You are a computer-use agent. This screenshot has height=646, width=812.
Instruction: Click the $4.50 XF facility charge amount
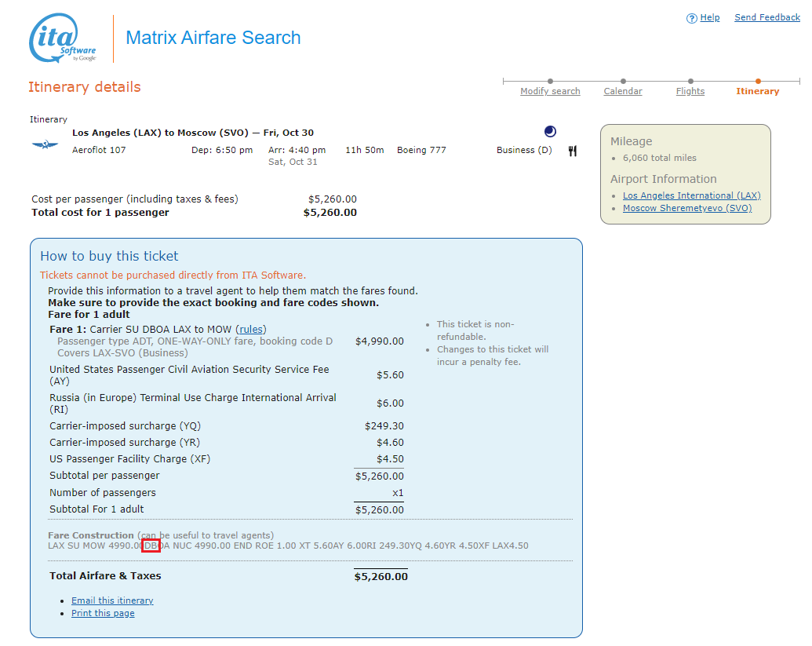pyautogui.click(x=390, y=459)
